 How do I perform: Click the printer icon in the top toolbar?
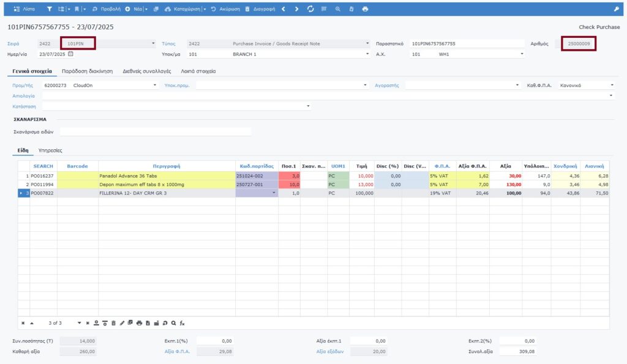coord(366,9)
